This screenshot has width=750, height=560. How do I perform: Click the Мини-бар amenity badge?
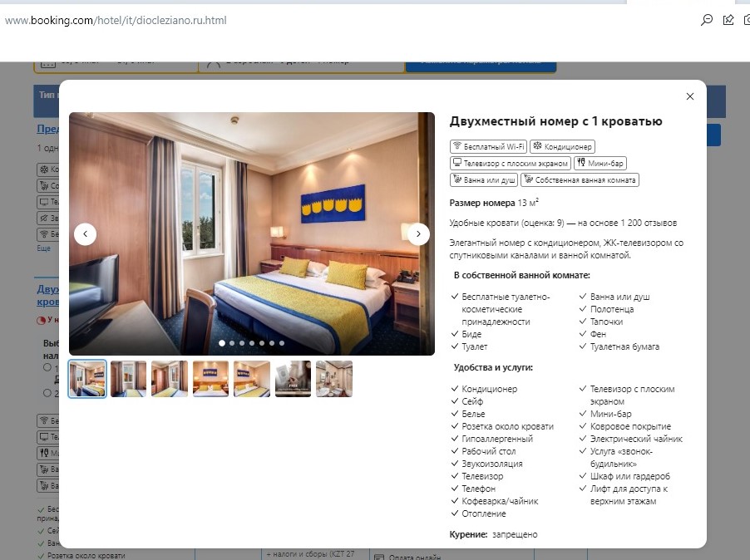pos(600,163)
